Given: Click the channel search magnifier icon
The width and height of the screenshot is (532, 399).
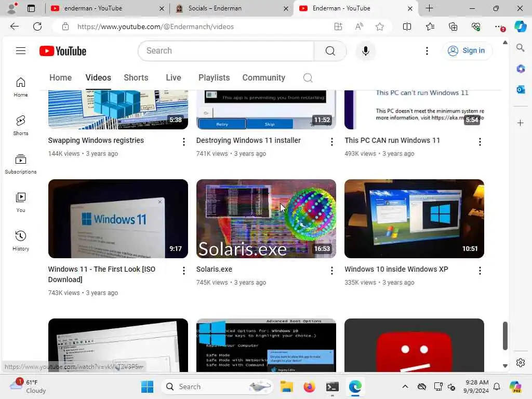Looking at the screenshot, I should [308, 78].
